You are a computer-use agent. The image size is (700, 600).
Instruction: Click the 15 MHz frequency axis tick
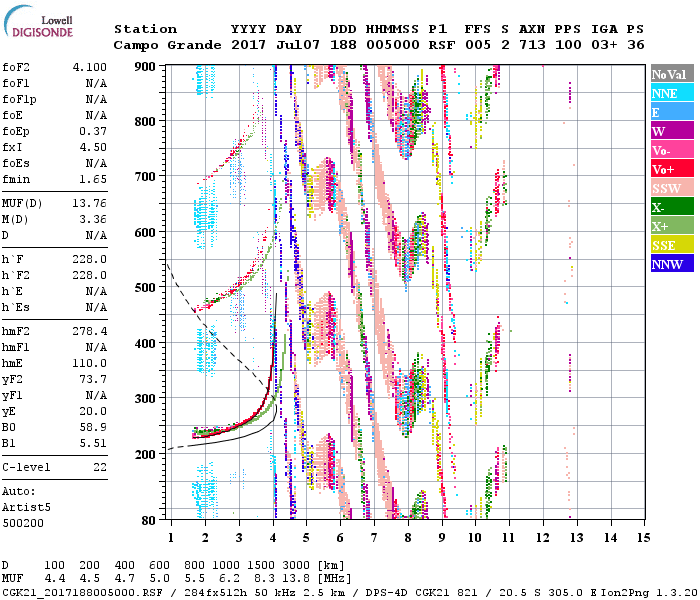pos(643,538)
